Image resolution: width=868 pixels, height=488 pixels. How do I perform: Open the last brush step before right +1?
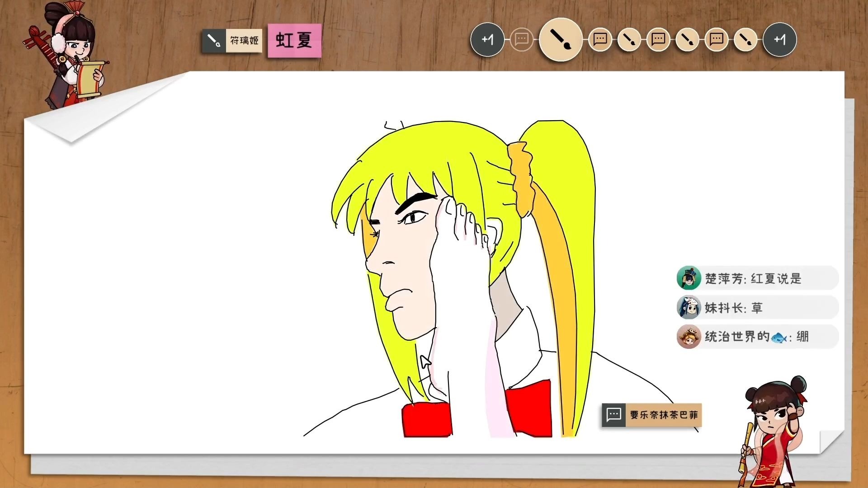(x=745, y=40)
